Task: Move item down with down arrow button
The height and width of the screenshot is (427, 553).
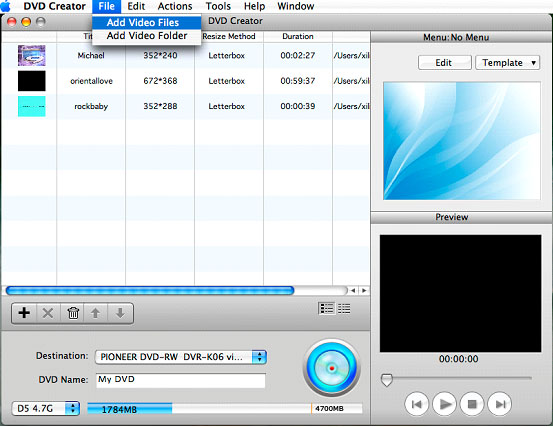Action: [x=120, y=313]
